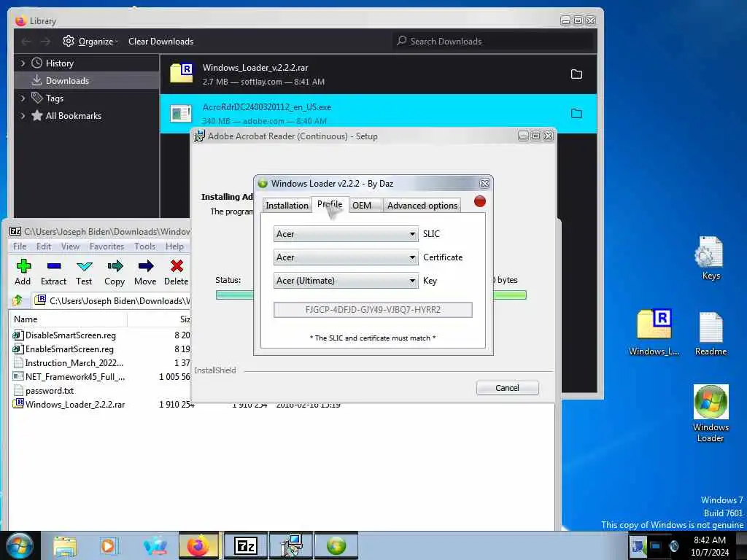The width and height of the screenshot is (747, 560).
Task: Select the Readme desktop file icon
Action: pos(711,333)
